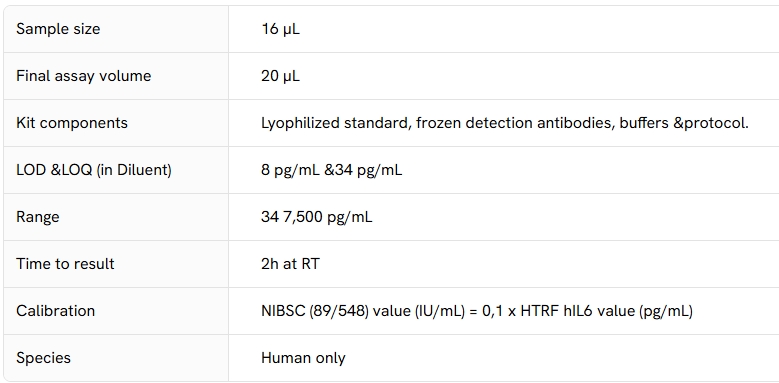Click the Kit components label
Screen dimensions: 779x383
(x=72, y=123)
